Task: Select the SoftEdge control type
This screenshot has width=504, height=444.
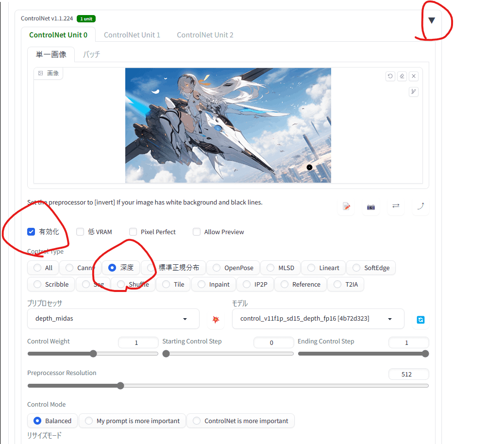Action: click(x=371, y=268)
